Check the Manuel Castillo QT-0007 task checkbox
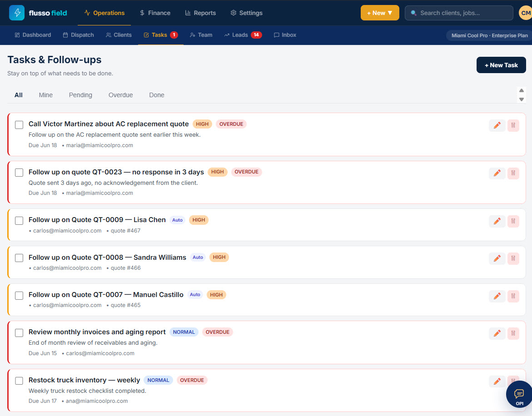532x416 pixels. [19, 296]
